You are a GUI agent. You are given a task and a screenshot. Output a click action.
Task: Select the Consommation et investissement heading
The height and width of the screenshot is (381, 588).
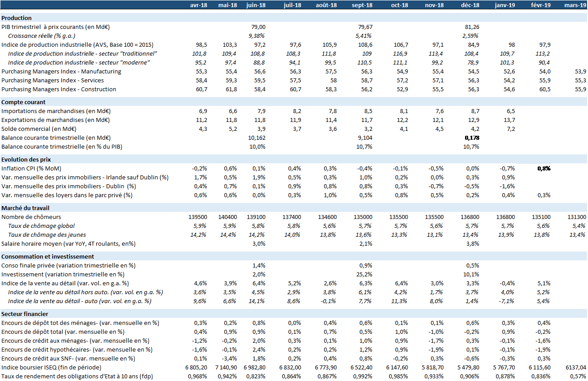click(48, 256)
